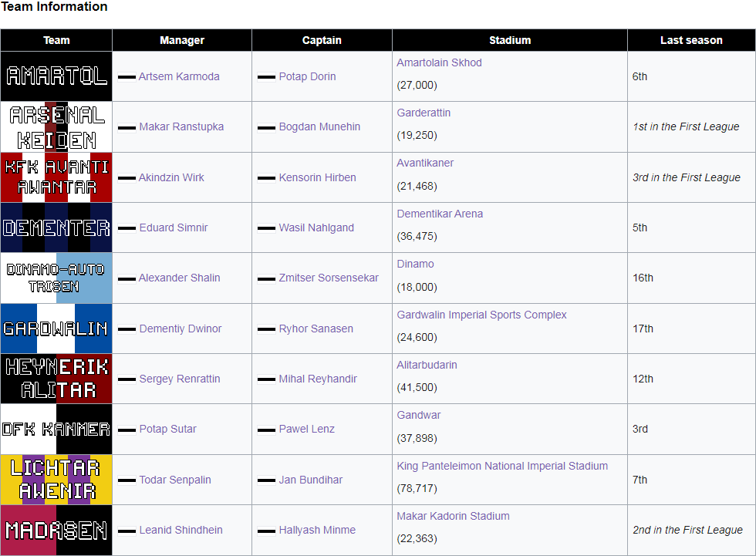Open manager Sergey Renrattin link
This screenshot has height=556, width=756.
click(x=180, y=379)
